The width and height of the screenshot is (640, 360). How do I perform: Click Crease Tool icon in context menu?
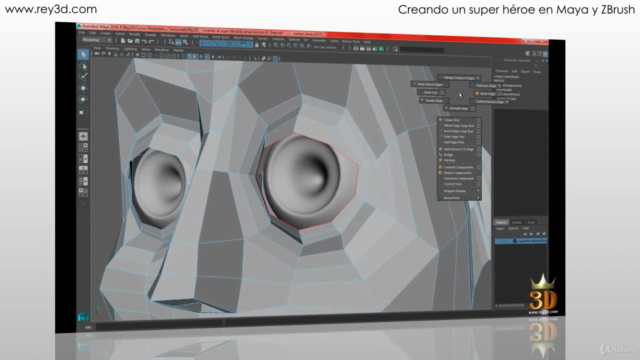(x=440, y=120)
